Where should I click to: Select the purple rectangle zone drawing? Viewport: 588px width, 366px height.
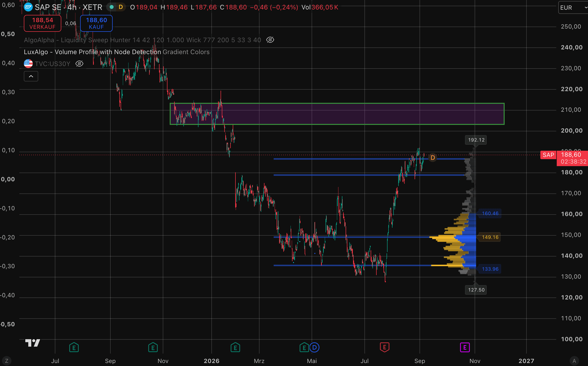coord(337,114)
